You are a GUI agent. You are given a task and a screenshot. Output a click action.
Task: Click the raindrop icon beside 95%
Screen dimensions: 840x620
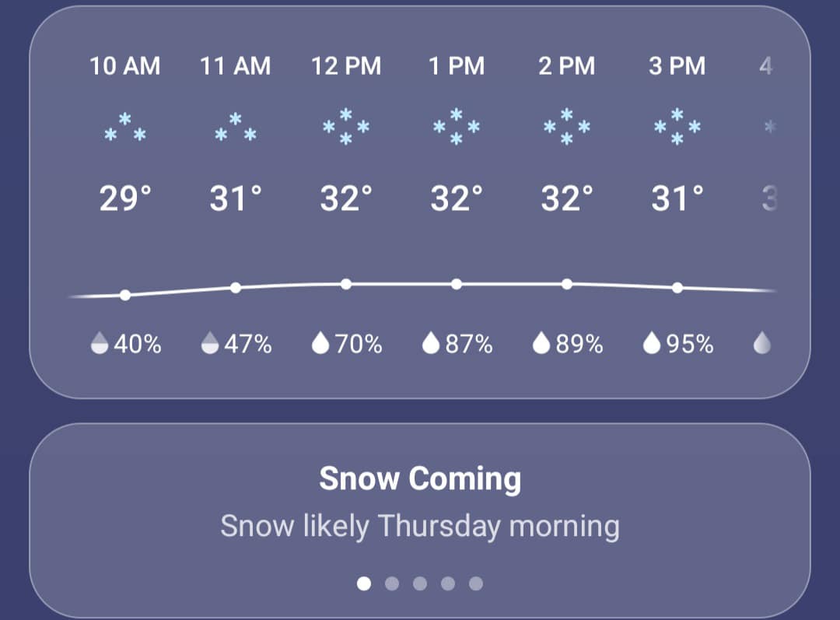tap(652, 343)
